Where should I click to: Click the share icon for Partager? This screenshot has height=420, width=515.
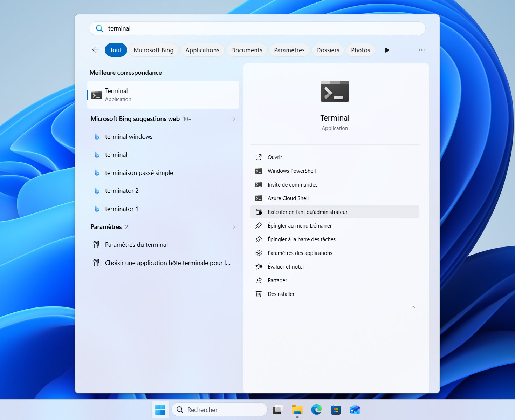point(259,280)
